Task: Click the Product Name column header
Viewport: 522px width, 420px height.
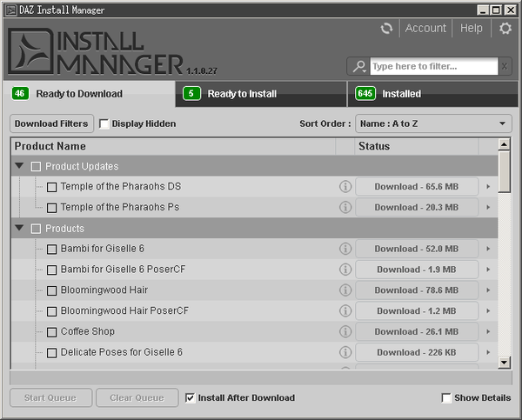Action: pos(173,146)
